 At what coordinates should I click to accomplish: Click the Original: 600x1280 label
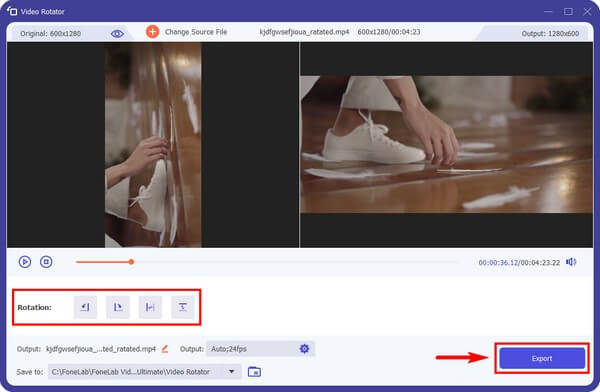[51, 34]
